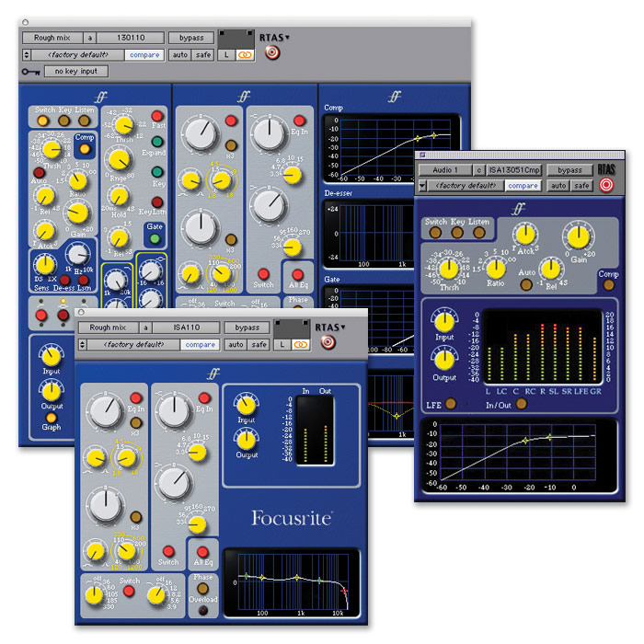Click compare in ISA130 window

[144, 54]
